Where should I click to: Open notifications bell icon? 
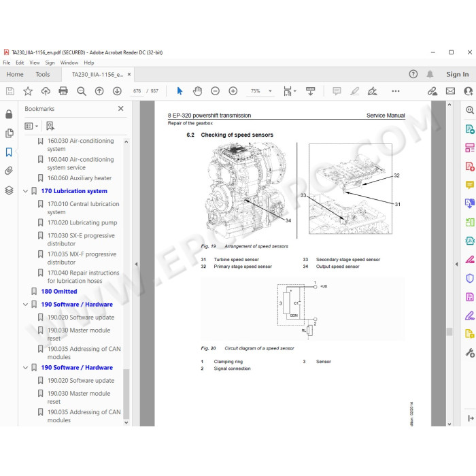click(430, 74)
